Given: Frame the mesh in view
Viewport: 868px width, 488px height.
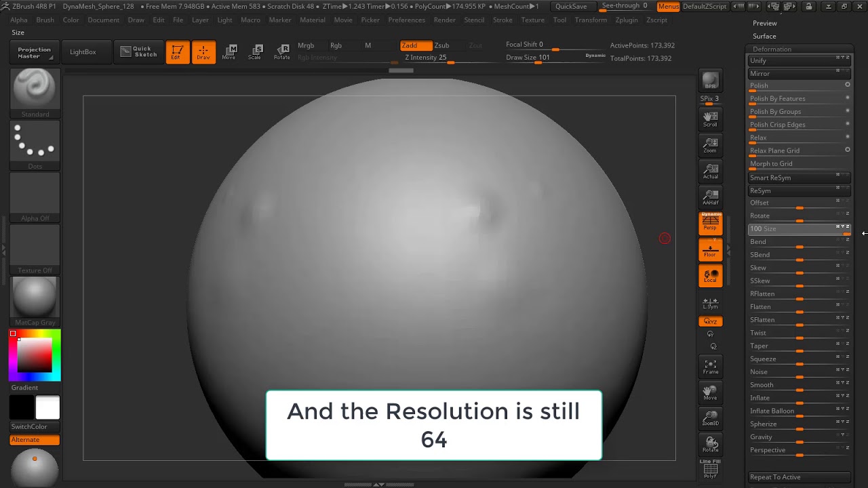Looking at the screenshot, I should pyautogui.click(x=710, y=367).
